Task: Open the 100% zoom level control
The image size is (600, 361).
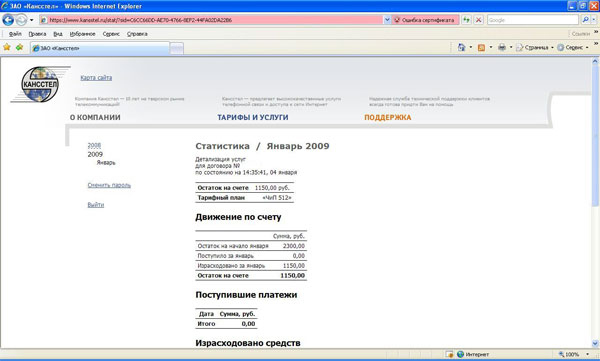Action: coord(574,354)
